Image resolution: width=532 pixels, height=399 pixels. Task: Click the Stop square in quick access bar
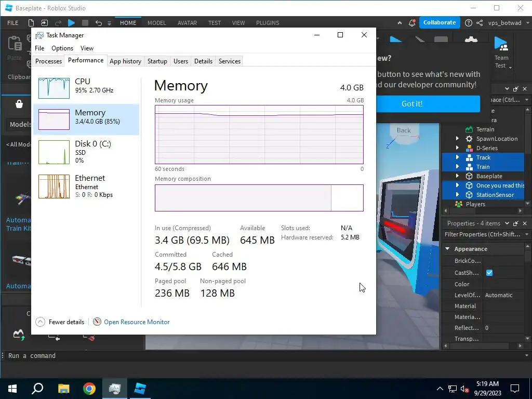(85, 23)
